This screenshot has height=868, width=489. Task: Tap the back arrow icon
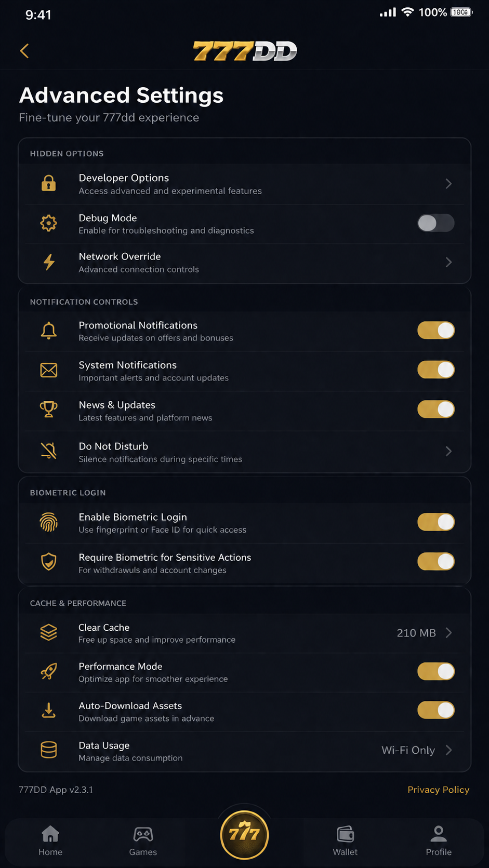pyautogui.click(x=24, y=51)
